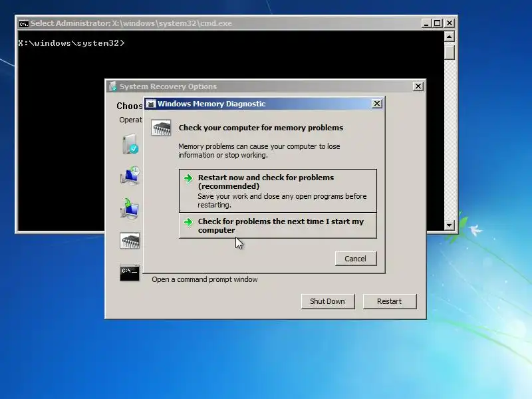Click cmd.exe window system menu icon
Viewport: 532px width, 399px height.
point(23,24)
